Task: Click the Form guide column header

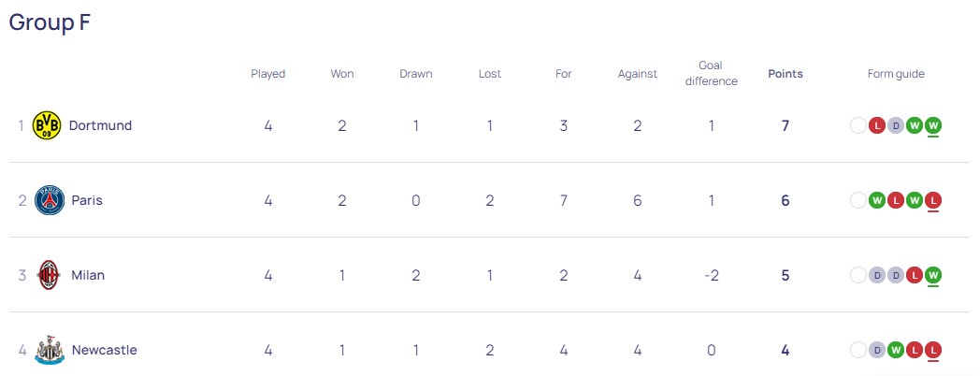Action: click(896, 74)
